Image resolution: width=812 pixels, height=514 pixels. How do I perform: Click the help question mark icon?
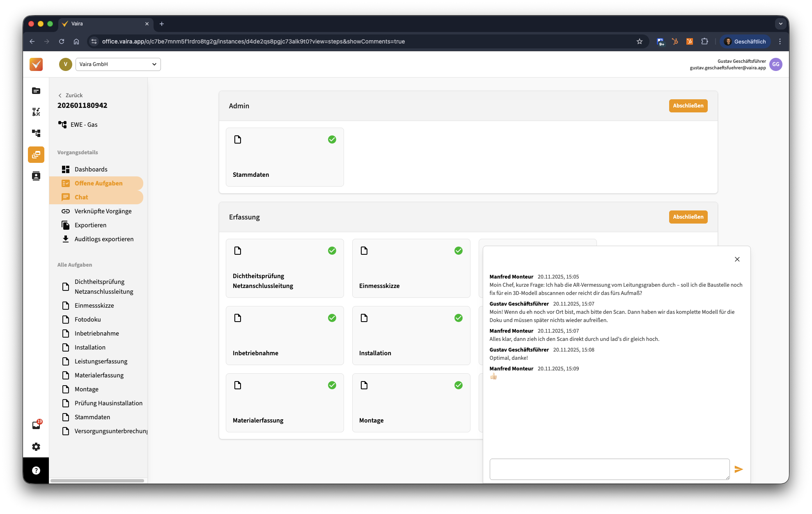click(x=36, y=471)
